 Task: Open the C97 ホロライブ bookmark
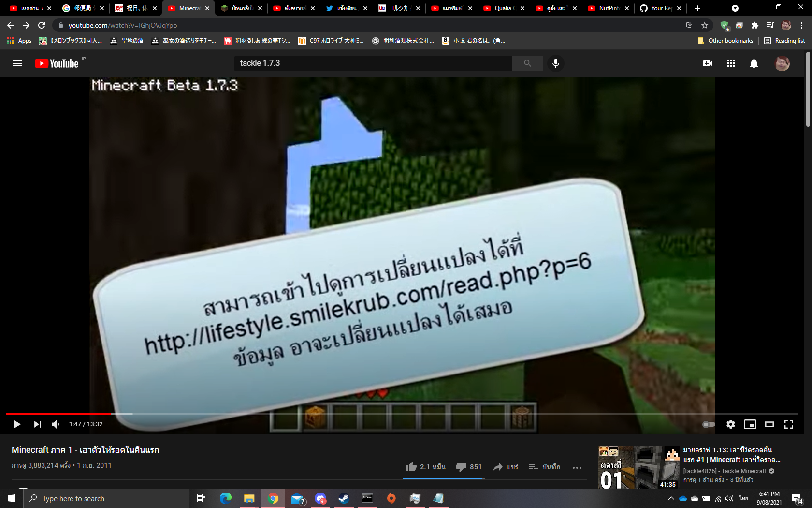331,41
